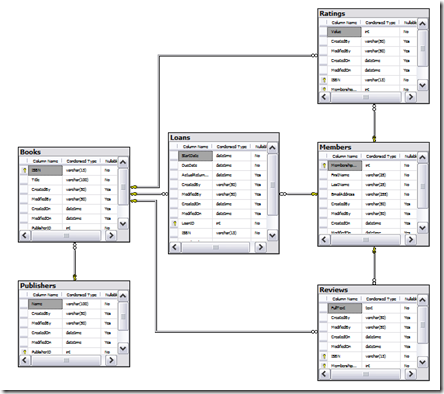The image size is (444, 394).
Task: Select Title row in Books table
Action: coord(68,180)
